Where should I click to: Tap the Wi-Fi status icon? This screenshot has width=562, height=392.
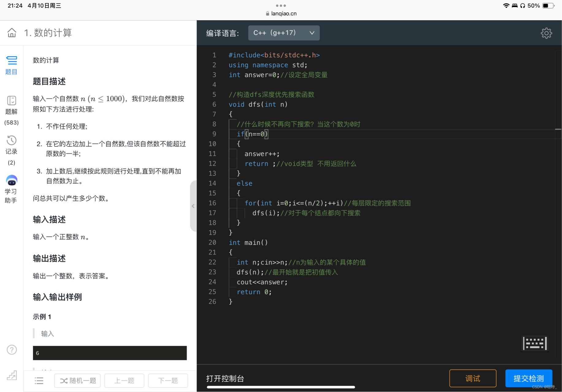(x=506, y=6)
